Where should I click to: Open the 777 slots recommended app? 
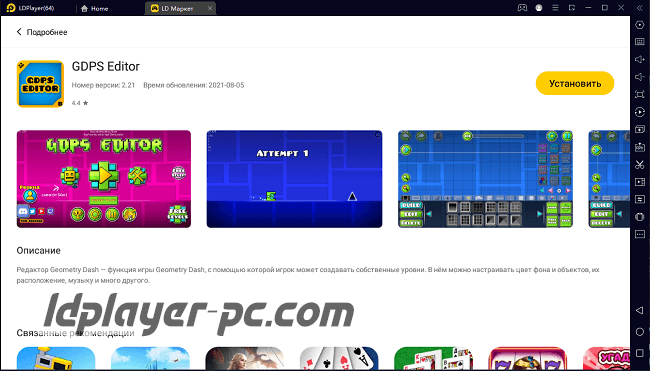pyautogui.click(x=527, y=358)
